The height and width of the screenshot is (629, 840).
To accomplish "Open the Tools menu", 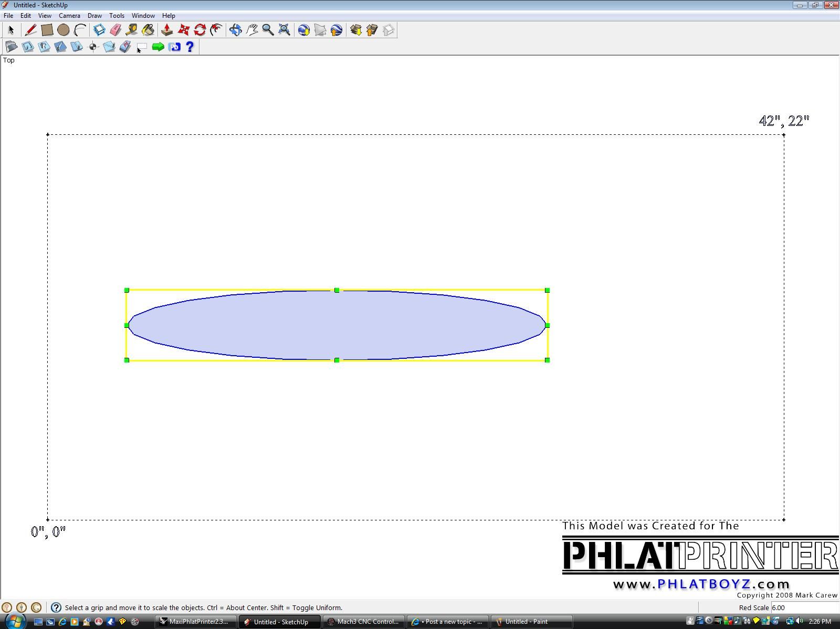I will pyautogui.click(x=117, y=16).
